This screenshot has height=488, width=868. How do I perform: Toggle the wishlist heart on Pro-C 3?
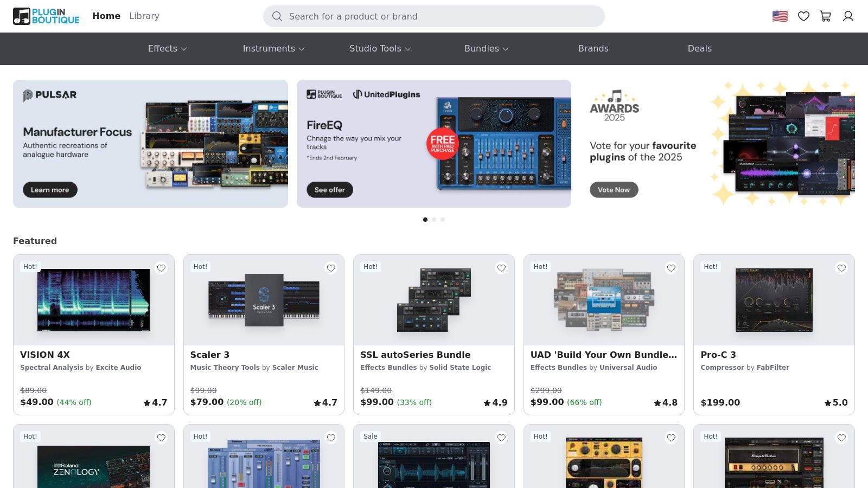pyautogui.click(x=841, y=268)
